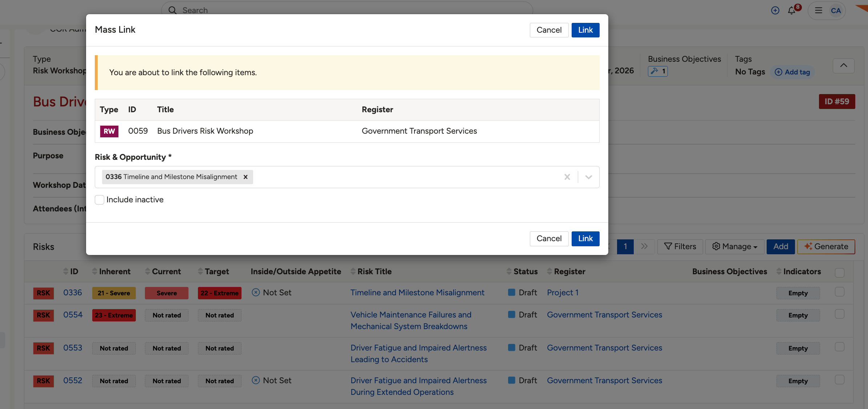Check the row checkbox for risk 0553

[x=840, y=347]
